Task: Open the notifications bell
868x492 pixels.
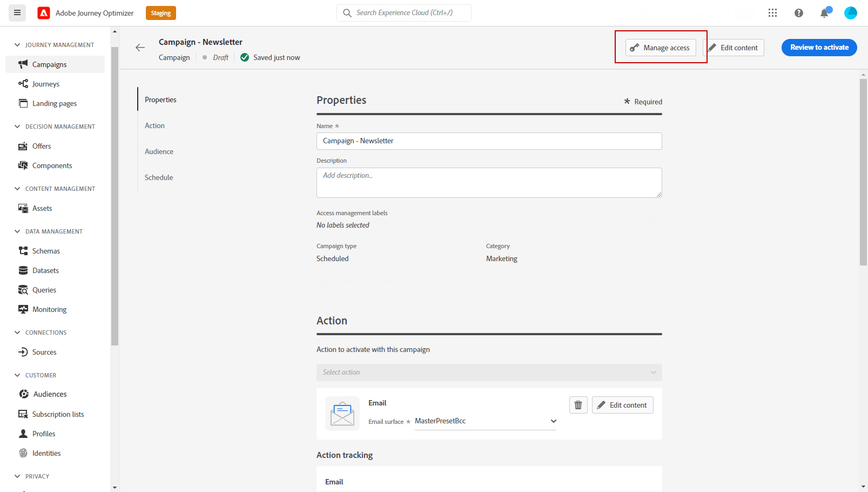Action: click(824, 12)
